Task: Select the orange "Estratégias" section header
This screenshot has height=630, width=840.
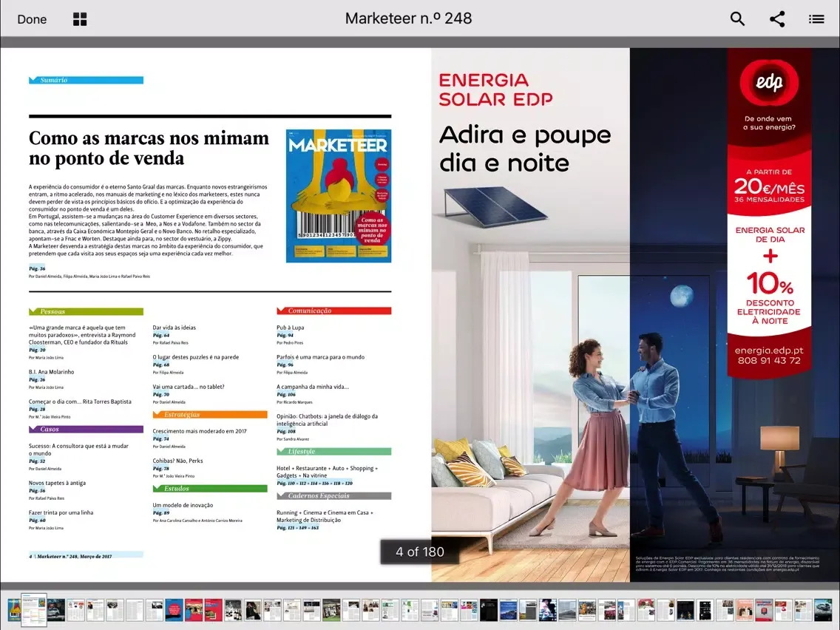Action: click(210, 415)
